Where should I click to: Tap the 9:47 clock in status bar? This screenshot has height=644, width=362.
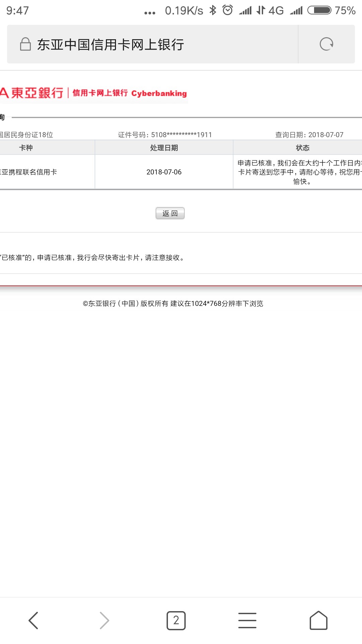17,10
